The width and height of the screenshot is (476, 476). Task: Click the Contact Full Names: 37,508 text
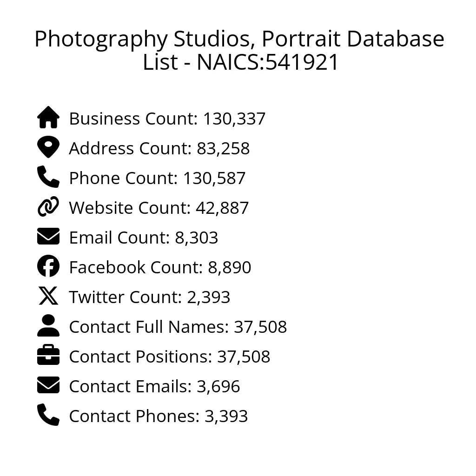click(178, 327)
